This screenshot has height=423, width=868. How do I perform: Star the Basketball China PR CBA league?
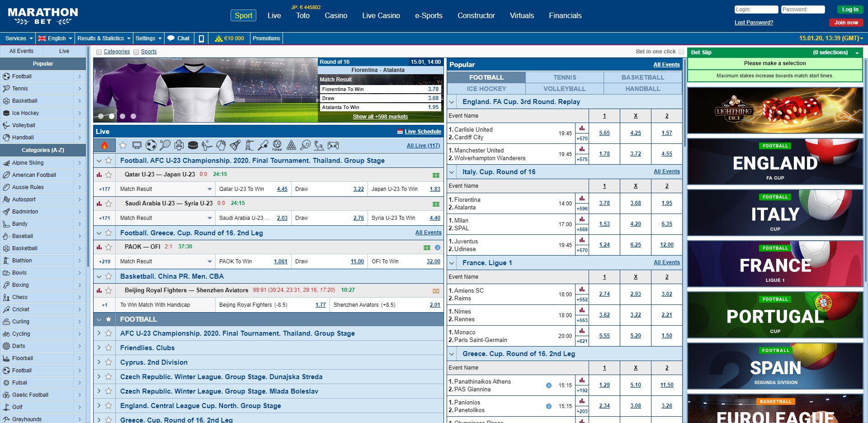(x=108, y=276)
